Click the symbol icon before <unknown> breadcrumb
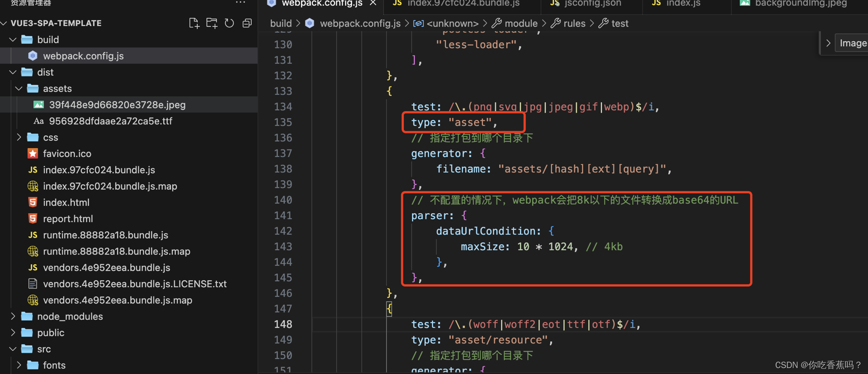 click(x=418, y=23)
